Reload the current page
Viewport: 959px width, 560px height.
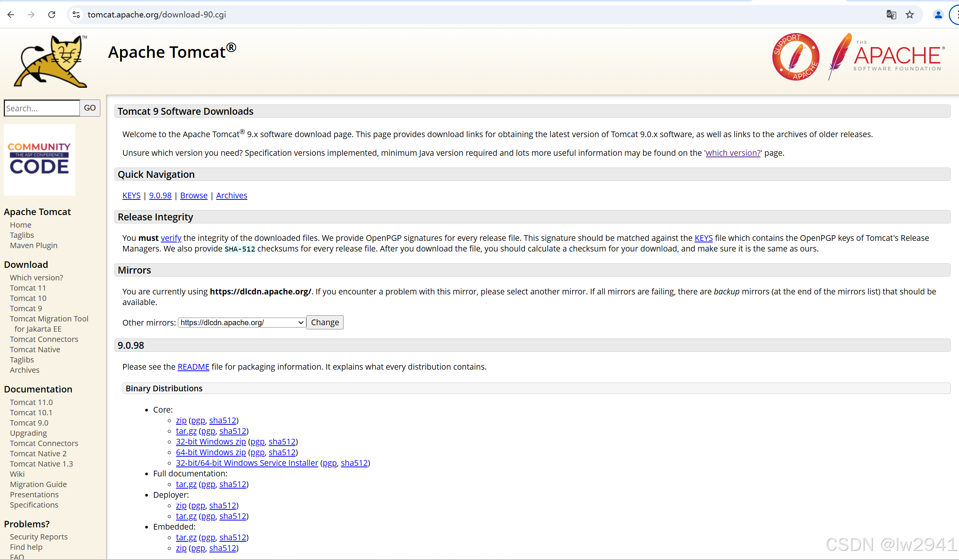tap(52, 14)
